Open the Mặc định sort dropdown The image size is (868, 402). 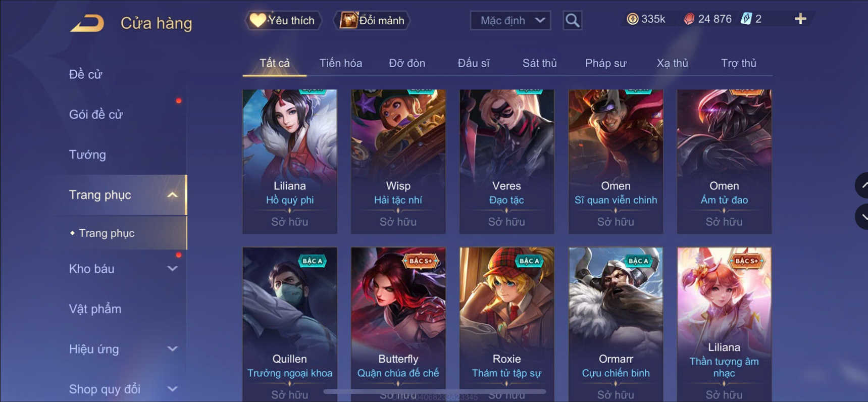(510, 21)
